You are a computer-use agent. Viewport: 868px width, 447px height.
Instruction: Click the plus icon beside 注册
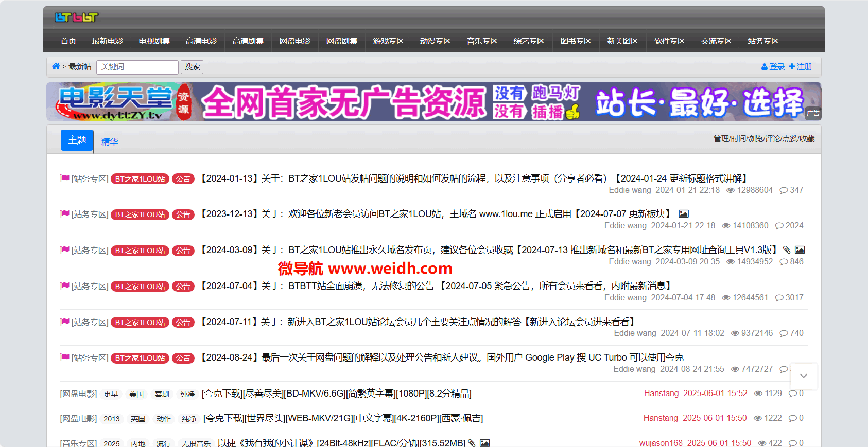[792, 67]
